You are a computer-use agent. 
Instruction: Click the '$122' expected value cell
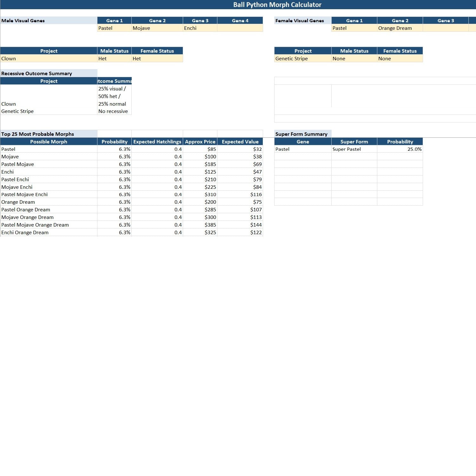240,232
